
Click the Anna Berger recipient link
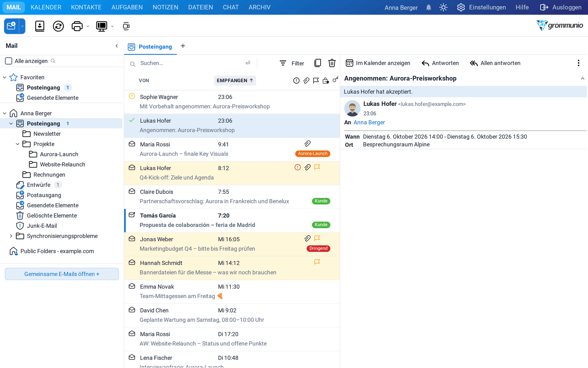point(369,122)
